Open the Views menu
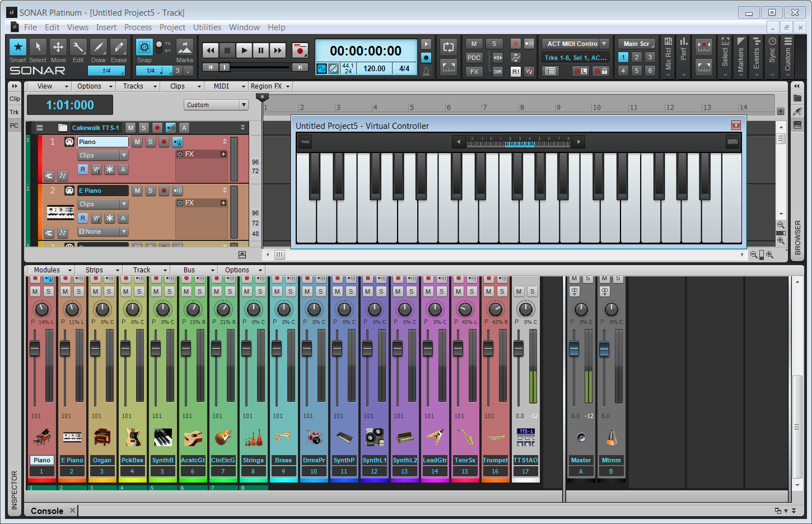The width and height of the screenshot is (812, 524). click(x=78, y=27)
